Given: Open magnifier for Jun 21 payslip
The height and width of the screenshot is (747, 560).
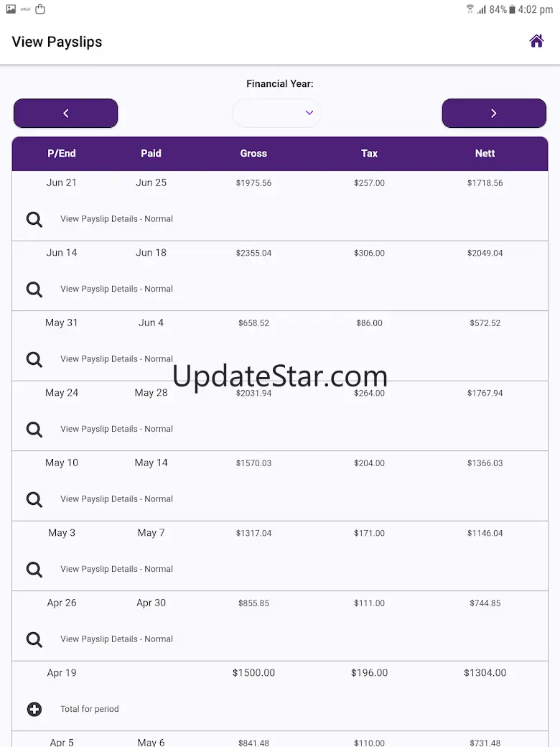Looking at the screenshot, I should pyautogui.click(x=34, y=219).
